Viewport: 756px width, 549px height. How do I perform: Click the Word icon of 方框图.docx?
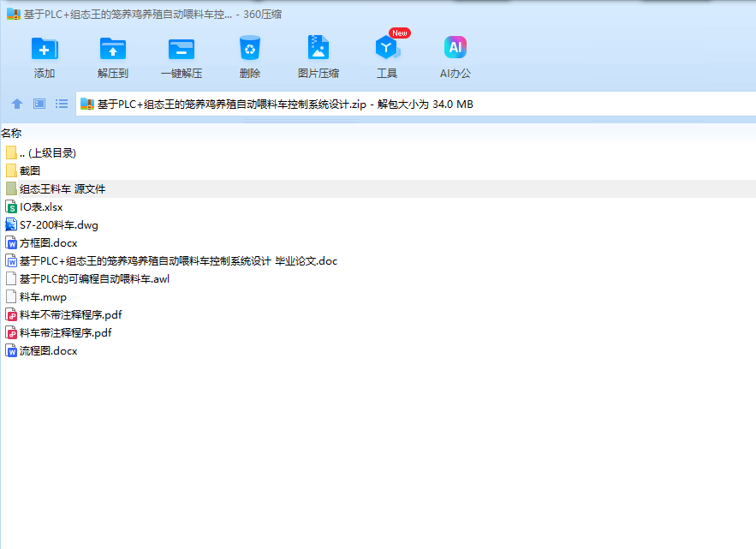pyautogui.click(x=11, y=242)
